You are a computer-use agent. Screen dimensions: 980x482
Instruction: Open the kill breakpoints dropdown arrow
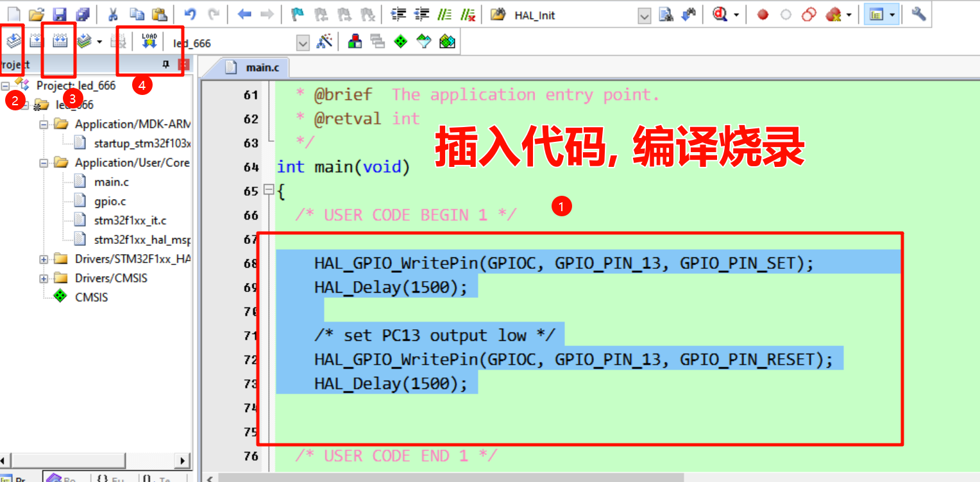[x=849, y=15]
